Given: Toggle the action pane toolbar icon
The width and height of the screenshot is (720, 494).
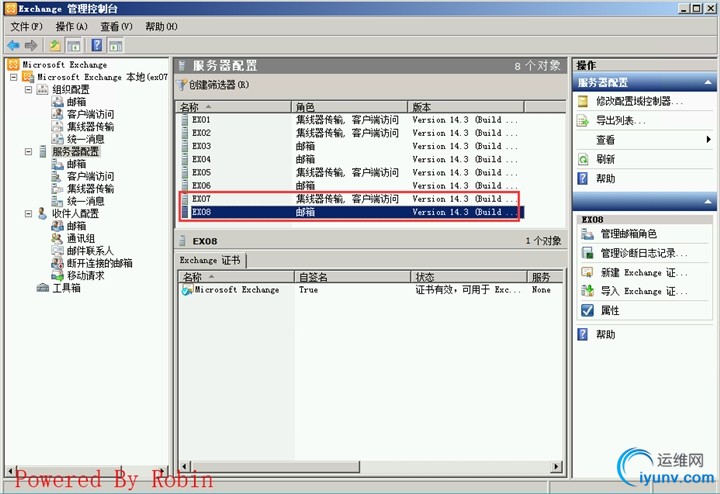Looking at the screenshot, I should click(x=115, y=45).
